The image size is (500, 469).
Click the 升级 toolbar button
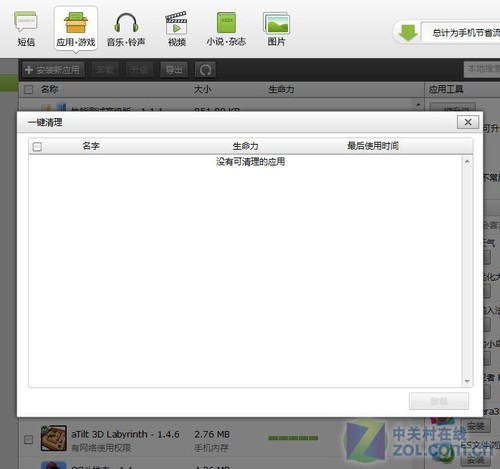coord(139,70)
